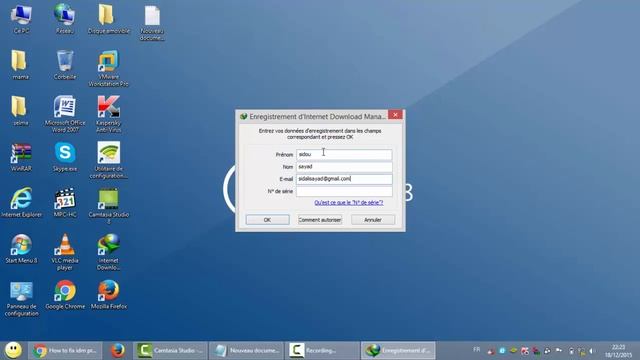Click the E-mail input field
Viewport: 640px width, 360px height.
click(x=344, y=179)
